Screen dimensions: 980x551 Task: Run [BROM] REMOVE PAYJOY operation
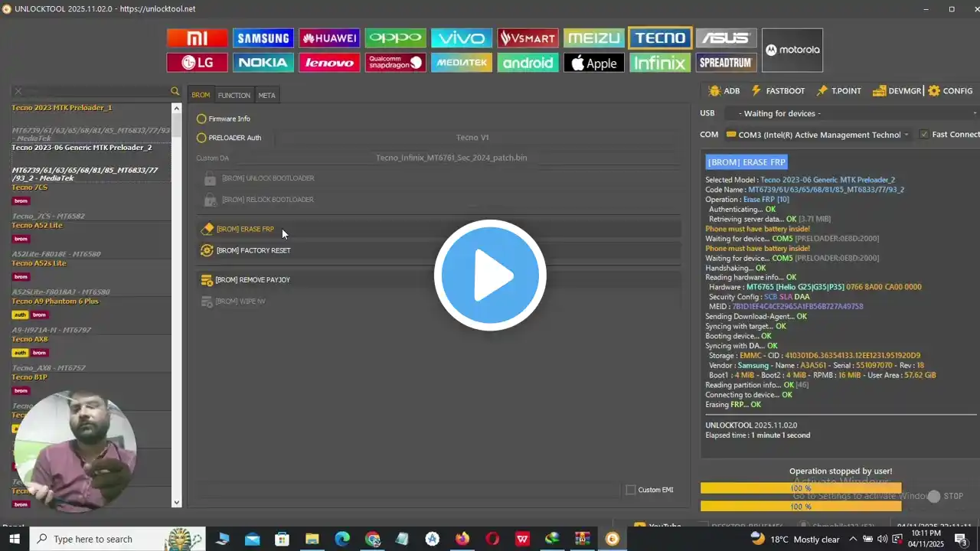click(439, 280)
